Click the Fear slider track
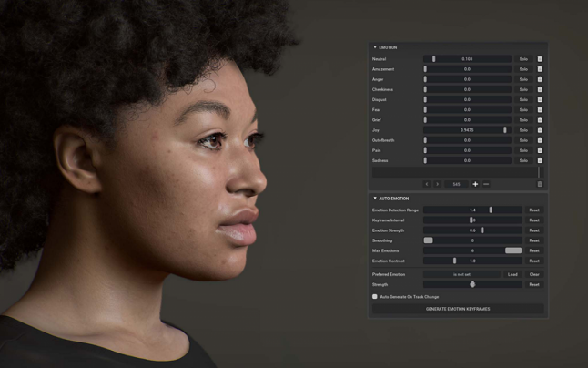588x368 pixels. pos(467,109)
